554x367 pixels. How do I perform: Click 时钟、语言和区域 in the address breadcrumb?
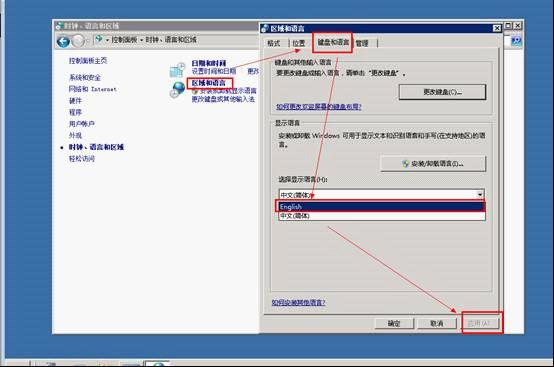point(171,40)
